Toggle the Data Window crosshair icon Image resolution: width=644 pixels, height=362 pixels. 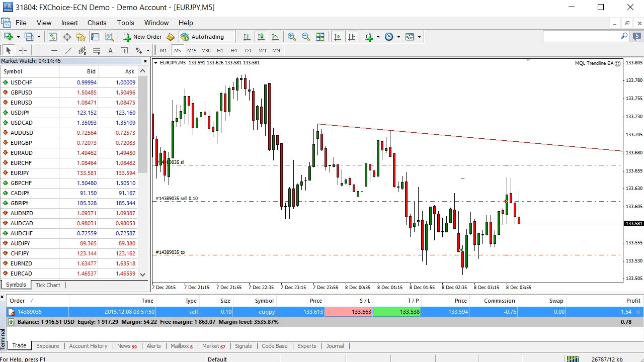(67, 37)
